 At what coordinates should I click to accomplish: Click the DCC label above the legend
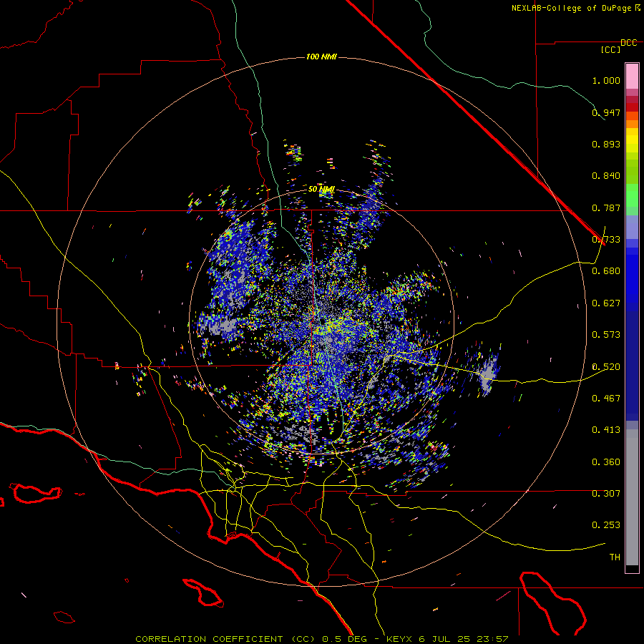pos(629,43)
